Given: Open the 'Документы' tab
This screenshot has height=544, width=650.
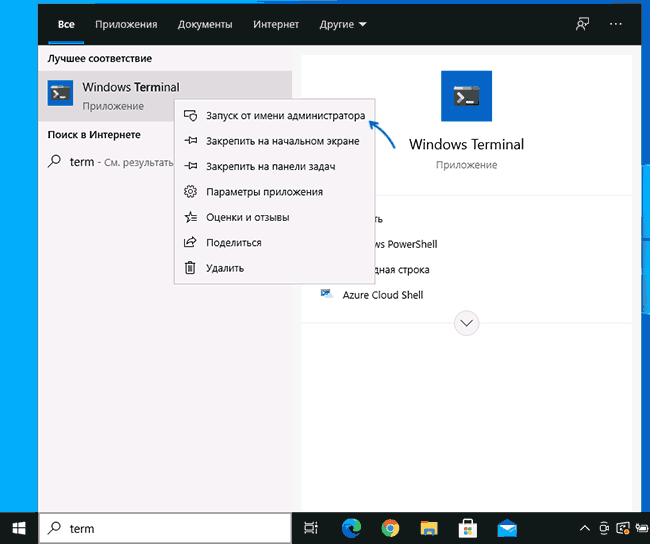Looking at the screenshot, I should 205,24.
